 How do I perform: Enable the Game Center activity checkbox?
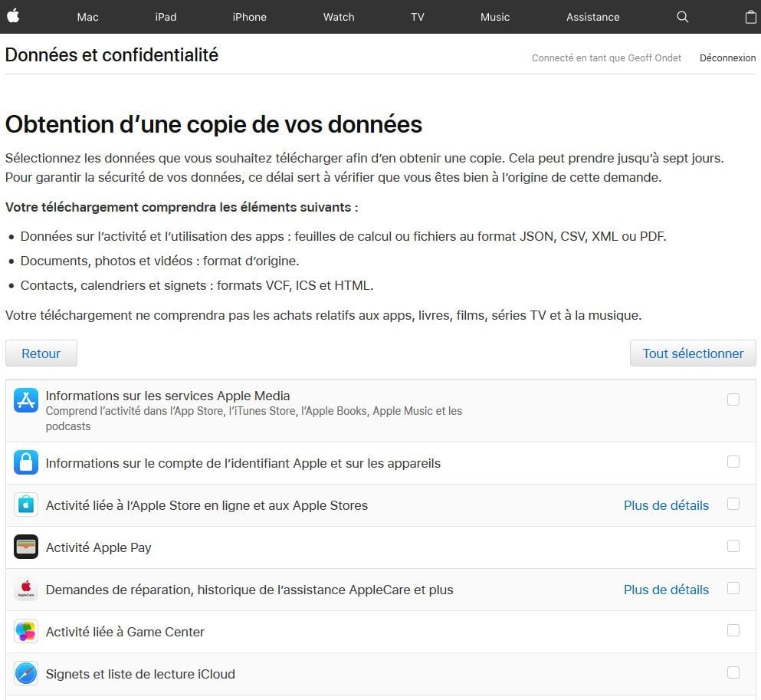click(733, 630)
